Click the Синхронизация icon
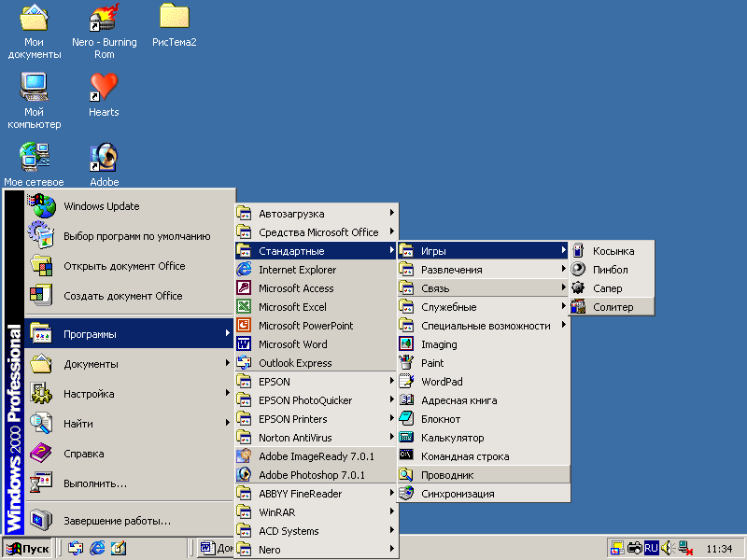 click(406, 494)
